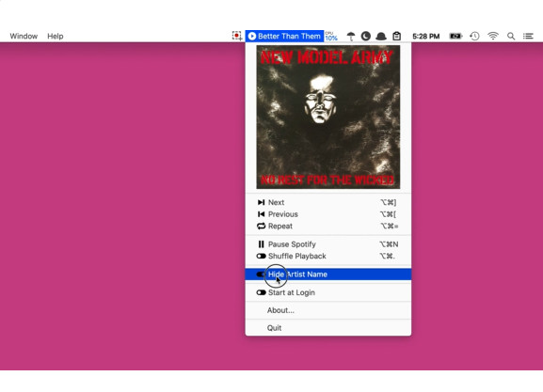This screenshot has width=543, height=392.
Task: Open Spotlight search magnifier icon
Action: click(x=511, y=36)
